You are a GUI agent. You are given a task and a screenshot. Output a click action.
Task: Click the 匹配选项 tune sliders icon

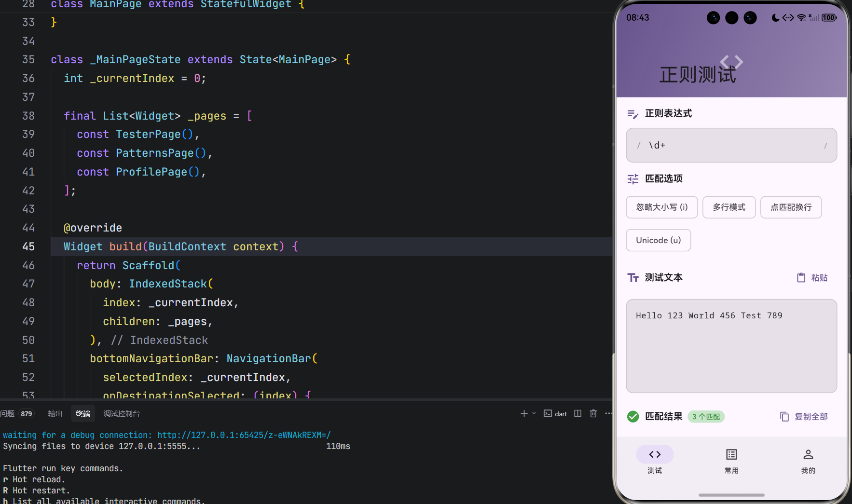(633, 179)
